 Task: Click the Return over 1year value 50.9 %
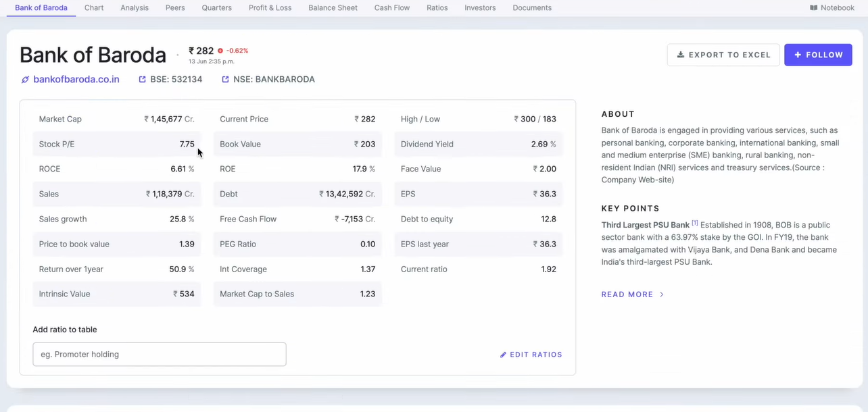[182, 269]
